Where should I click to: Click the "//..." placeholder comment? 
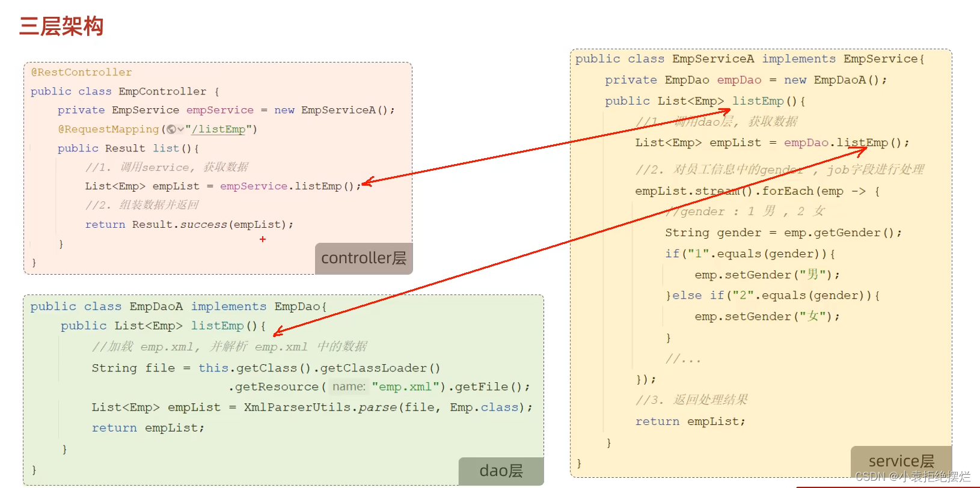pos(683,359)
